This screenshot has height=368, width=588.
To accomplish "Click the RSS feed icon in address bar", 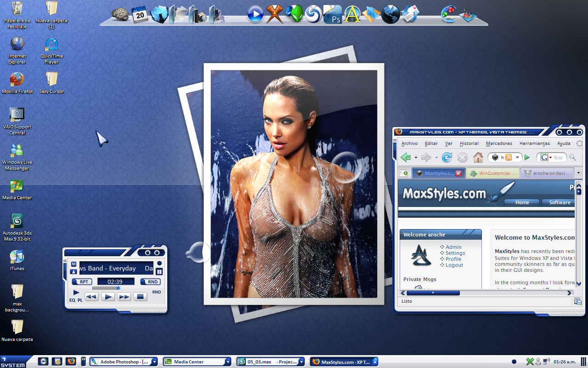I will (x=509, y=157).
